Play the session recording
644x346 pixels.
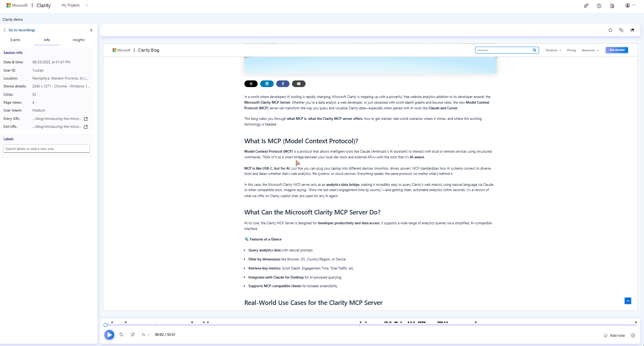point(109,335)
